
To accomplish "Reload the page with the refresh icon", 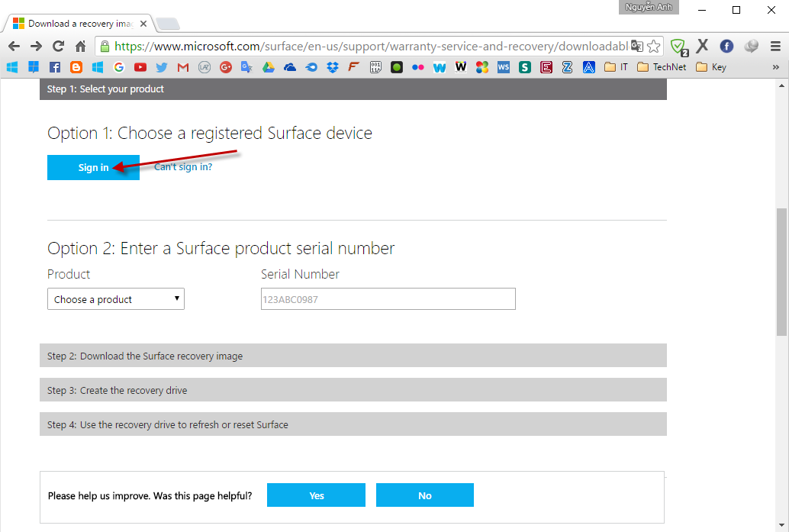I will click(x=58, y=47).
